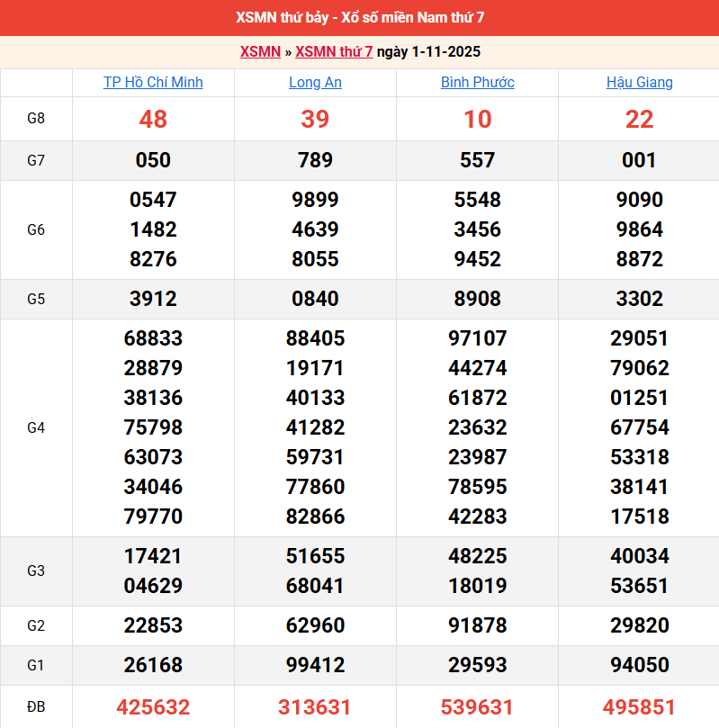
Task: Click the G8 row label
Action: (x=36, y=119)
